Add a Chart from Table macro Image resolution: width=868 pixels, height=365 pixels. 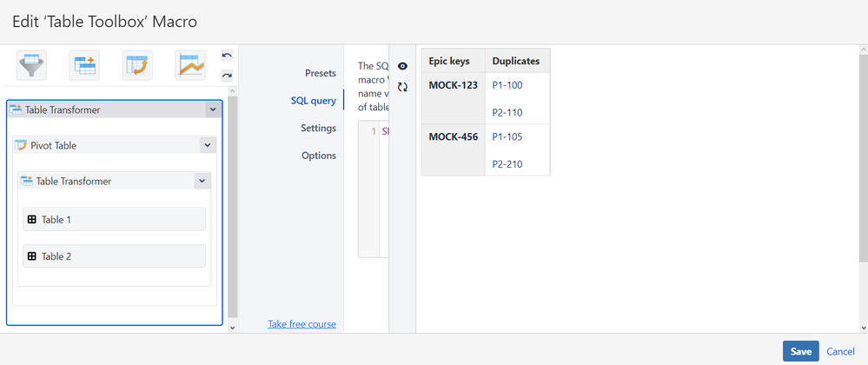click(190, 65)
